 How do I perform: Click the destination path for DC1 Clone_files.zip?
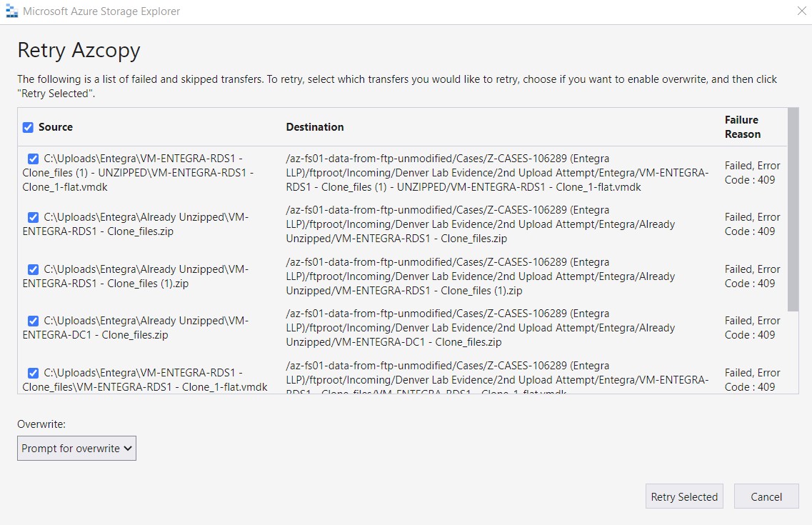pyautogui.click(x=481, y=328)
